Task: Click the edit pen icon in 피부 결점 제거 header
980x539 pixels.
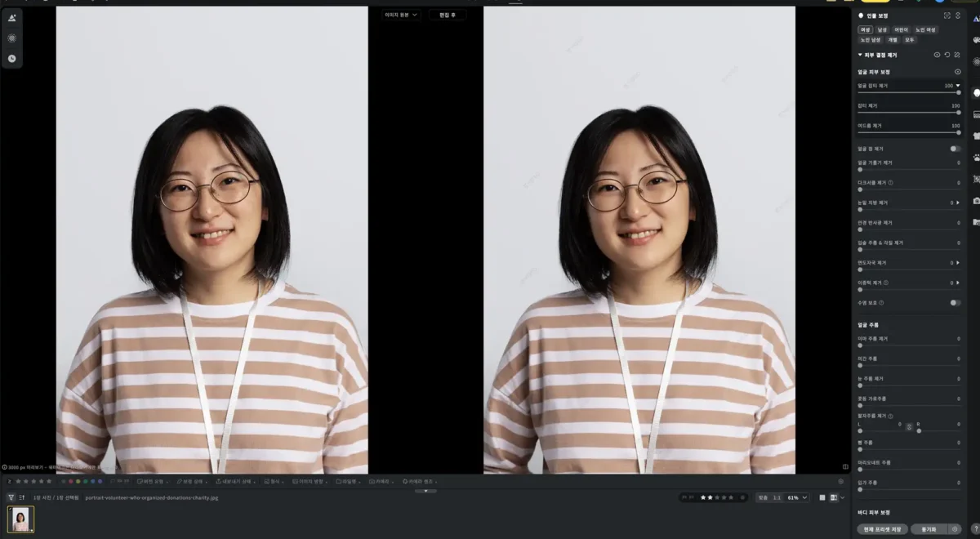Action: 957,55
